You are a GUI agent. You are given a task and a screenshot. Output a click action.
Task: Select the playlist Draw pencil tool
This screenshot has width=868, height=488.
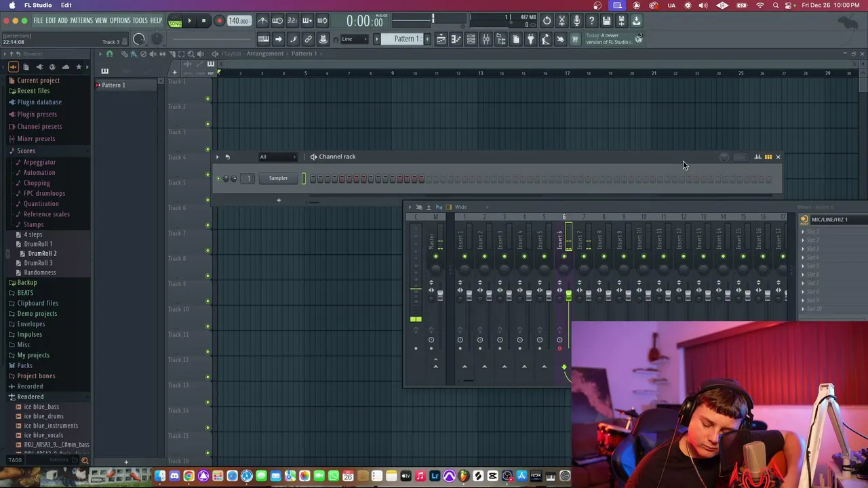[124, 54]
